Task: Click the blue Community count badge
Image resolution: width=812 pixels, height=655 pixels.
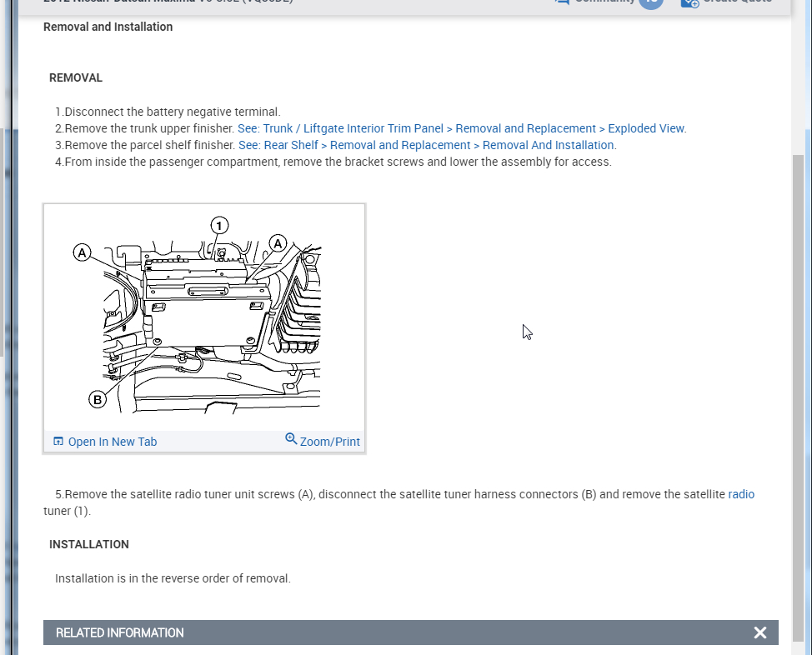Action: [651, 2]
